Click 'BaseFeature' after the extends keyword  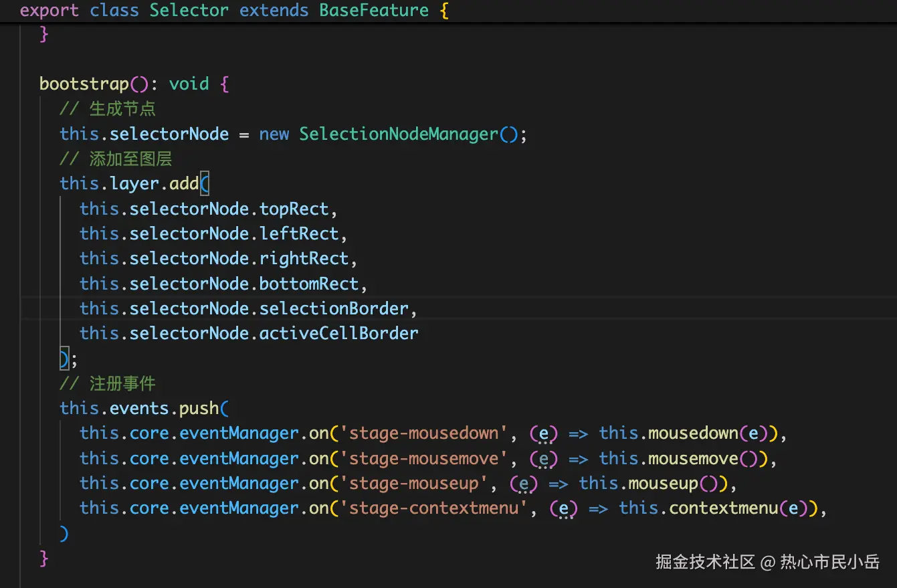(374, 11)
